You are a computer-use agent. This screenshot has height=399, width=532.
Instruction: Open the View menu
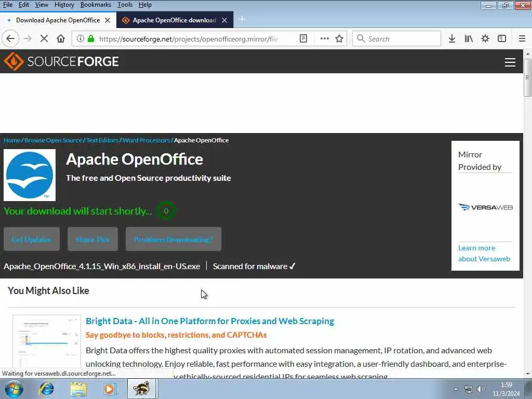[x=42, y=5]
